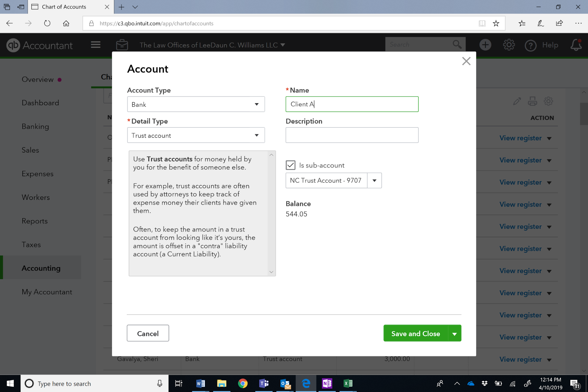Open the hamburger navigation menu
The width and height of the screenshot is (588, 392).
click(95, 44)
